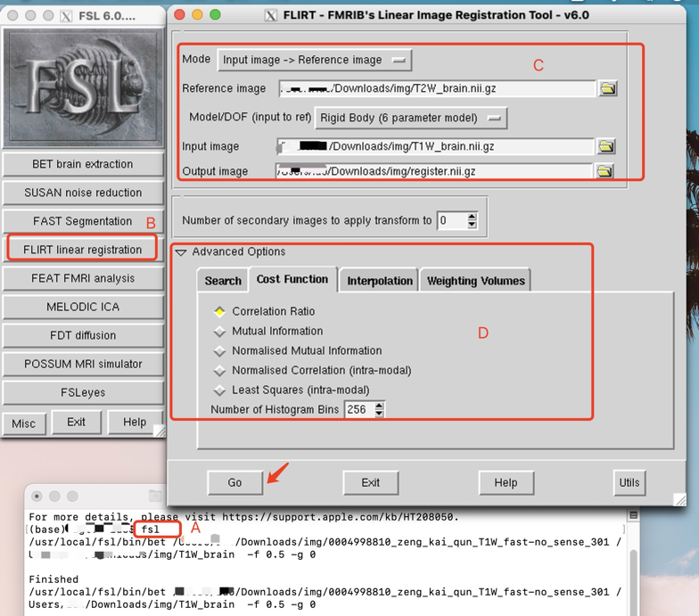Browse for Output image file with folder icon

click(604, 171)
